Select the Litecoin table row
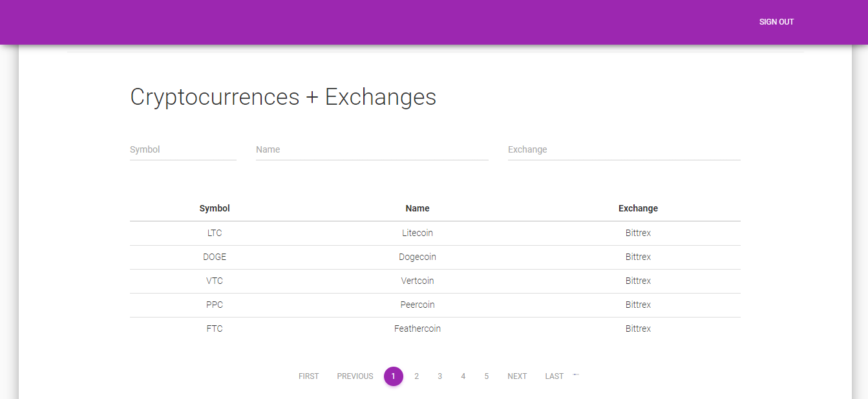 [x=418, y=233]
